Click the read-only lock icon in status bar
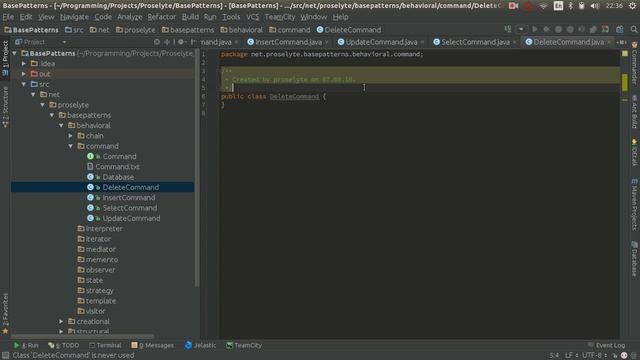 pos(615,356)
